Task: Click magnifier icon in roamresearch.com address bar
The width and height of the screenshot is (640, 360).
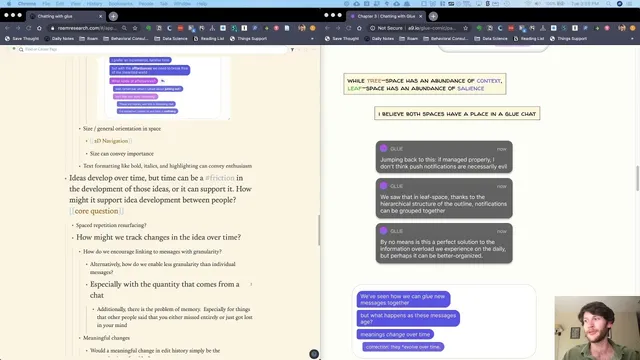Action: pyautogui.click(x=124, y=28)
